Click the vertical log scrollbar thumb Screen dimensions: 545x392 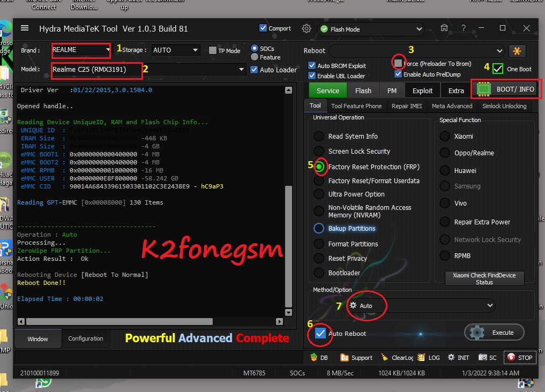pos(288,246)
